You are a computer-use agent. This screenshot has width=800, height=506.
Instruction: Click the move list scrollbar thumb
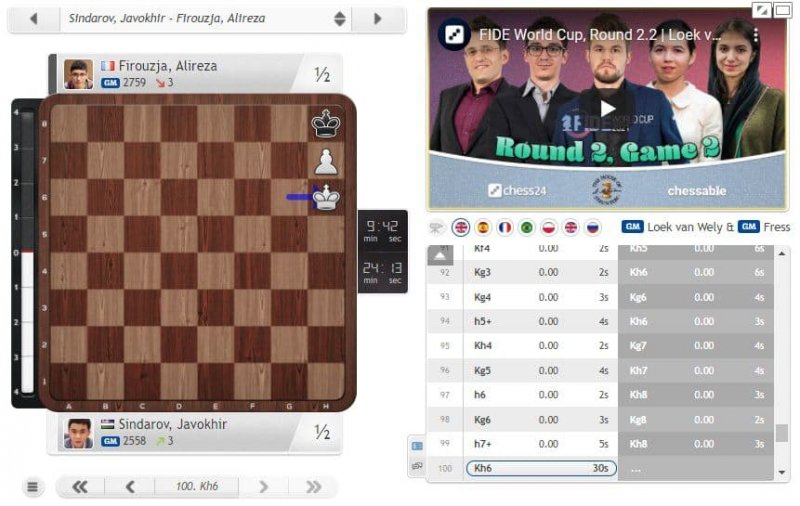point(781,433)
